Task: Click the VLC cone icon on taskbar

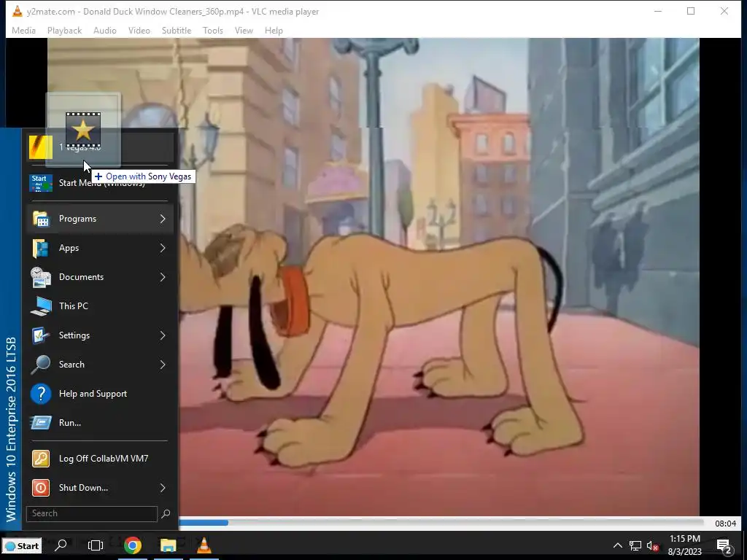Action: 204,545
